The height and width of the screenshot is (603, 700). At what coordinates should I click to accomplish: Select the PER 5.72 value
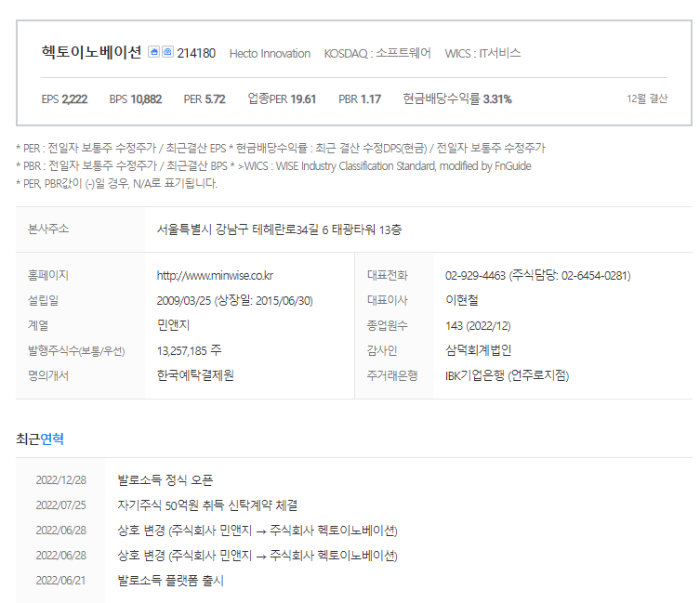(x=205, y=99)
